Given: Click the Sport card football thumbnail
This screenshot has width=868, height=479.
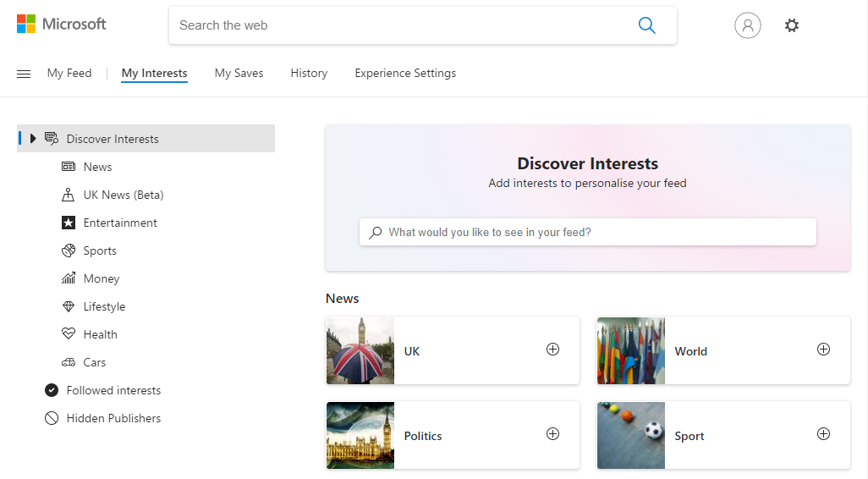Looking at the screenshot, I should (x=631, y=435).
